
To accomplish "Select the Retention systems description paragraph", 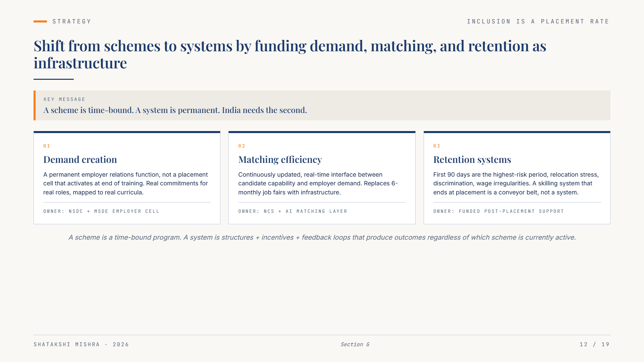I will [516, 183].
